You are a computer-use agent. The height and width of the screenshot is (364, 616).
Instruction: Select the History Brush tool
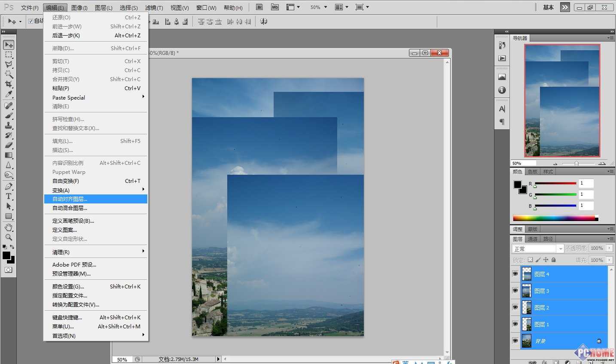[x=9, y=135]
